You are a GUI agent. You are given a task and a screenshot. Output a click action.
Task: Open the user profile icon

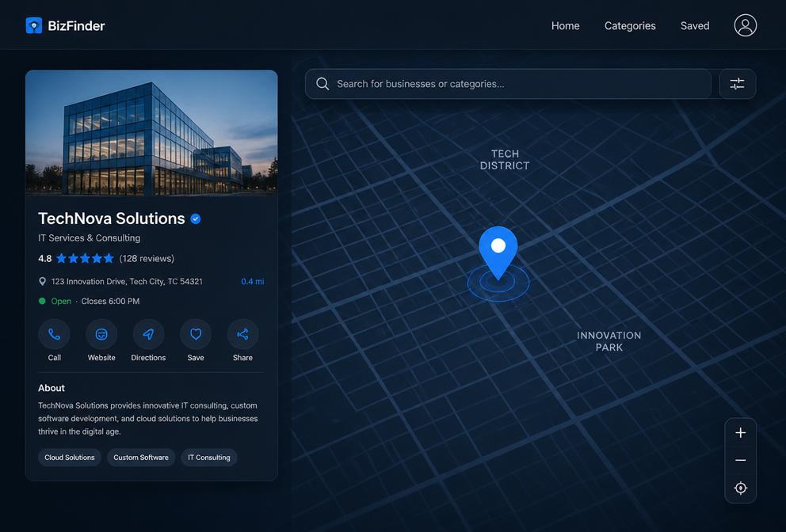(x=746, y=25)
